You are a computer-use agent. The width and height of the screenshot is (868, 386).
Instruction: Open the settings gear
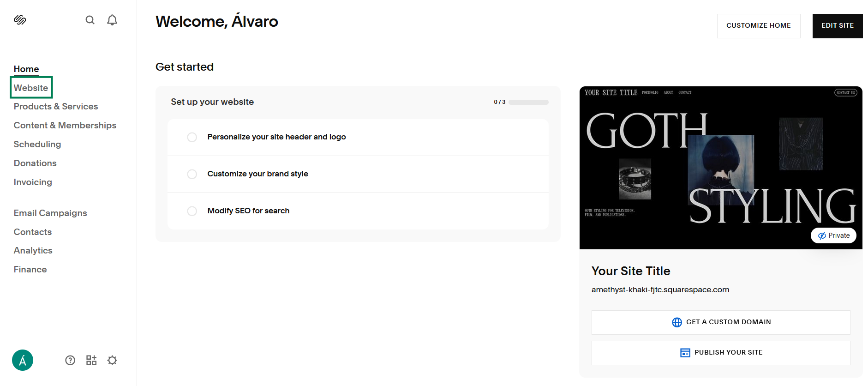pyautogui.click(x=112, y=360)
